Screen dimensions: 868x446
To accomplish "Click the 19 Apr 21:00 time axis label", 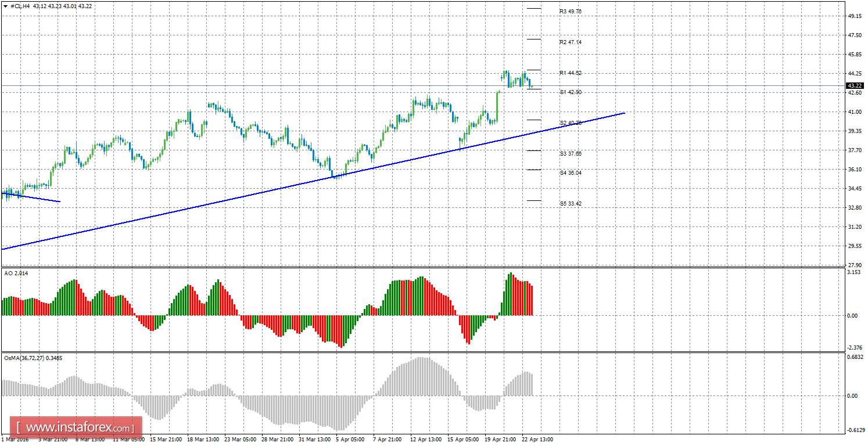I will 500,440.
